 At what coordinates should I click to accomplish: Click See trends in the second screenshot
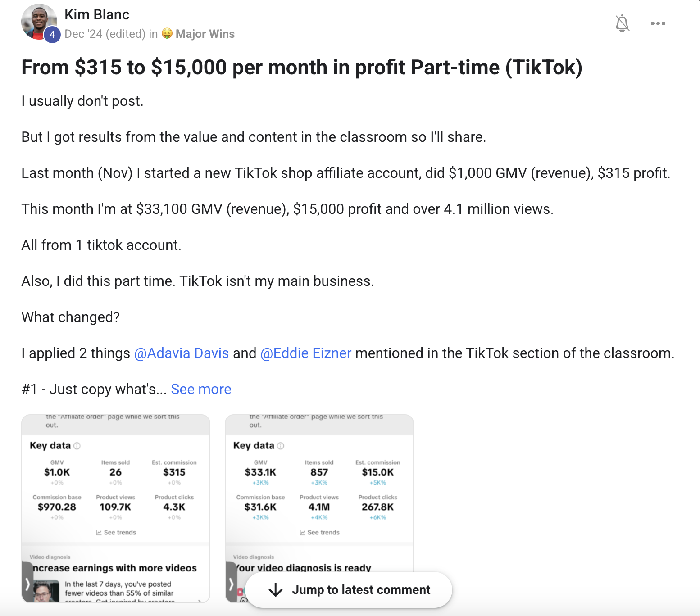(x=319, y=532)
